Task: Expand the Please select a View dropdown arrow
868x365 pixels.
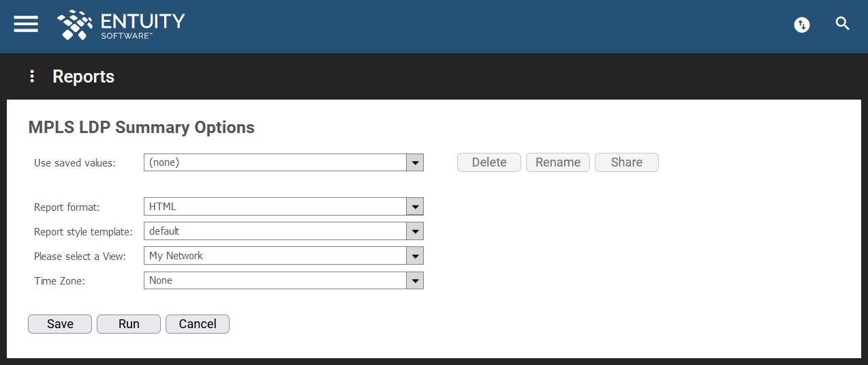Action: [415, 256]
